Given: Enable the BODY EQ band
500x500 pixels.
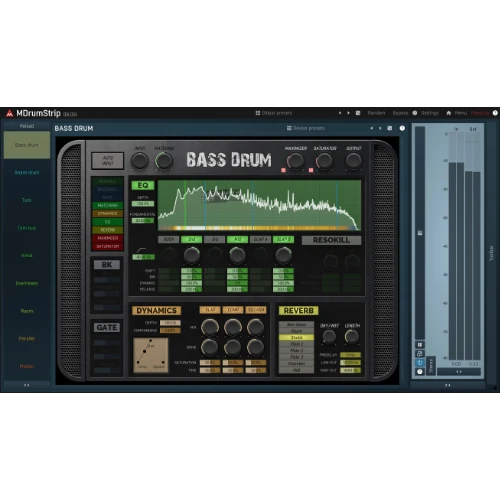Looking at the screenshot, I should click(x=168, y=239).
